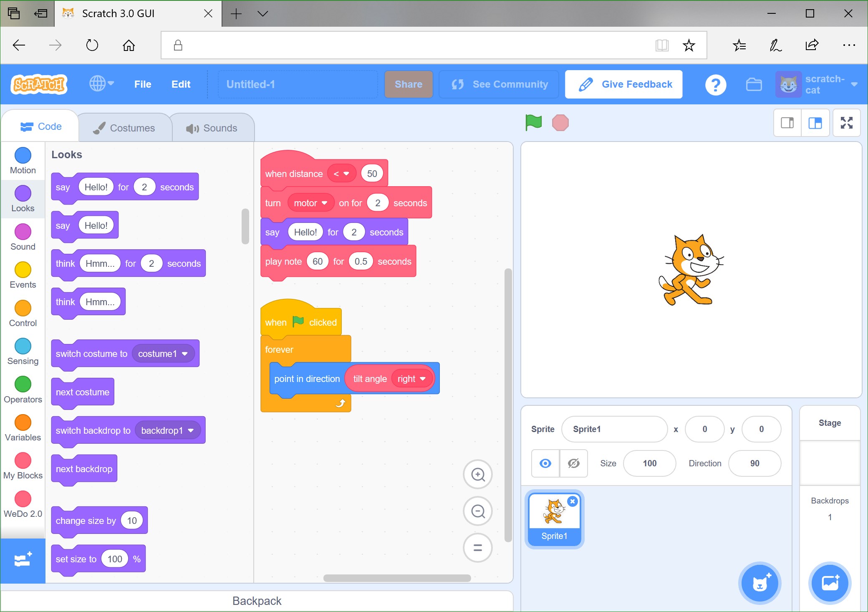The image size is (868, 612).
Task: Switch to small stage layout
Action: coord(787,123)
